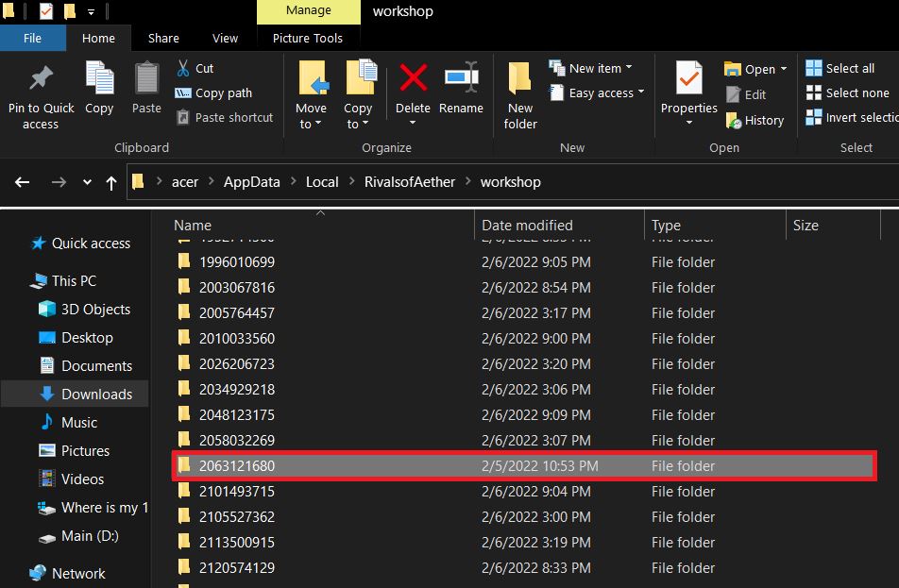899x588 pixels.
Task: Click the Copy path button
Action: [213, 92]
